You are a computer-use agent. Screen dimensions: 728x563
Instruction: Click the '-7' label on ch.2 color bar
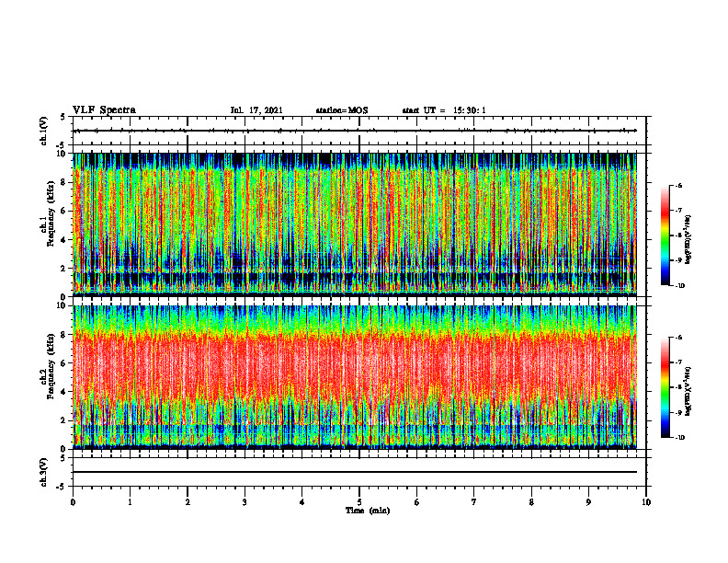tap(679, 362)
